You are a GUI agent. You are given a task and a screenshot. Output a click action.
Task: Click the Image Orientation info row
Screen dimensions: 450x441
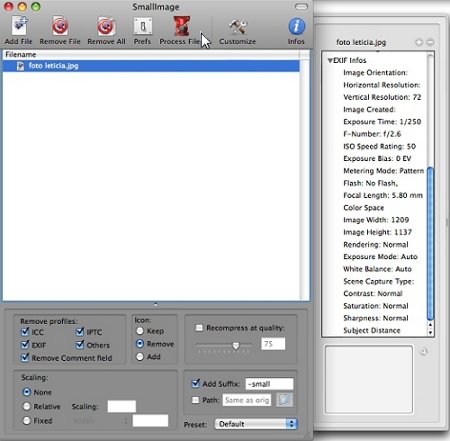pos(375,73)
